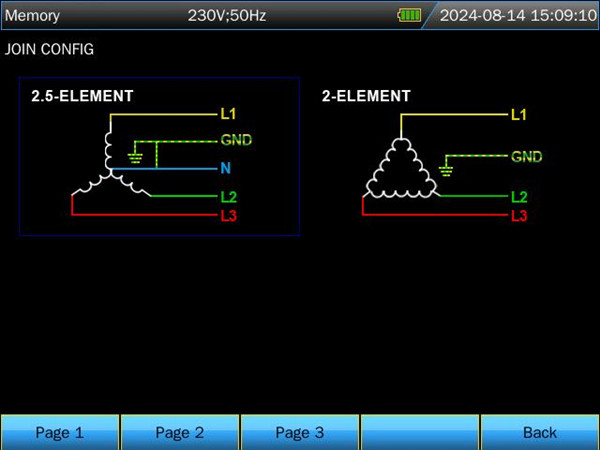This screenshot has height=450, width=600.
Task: Open Page 1 of wiring configs
Action: [x=60, y=432]
